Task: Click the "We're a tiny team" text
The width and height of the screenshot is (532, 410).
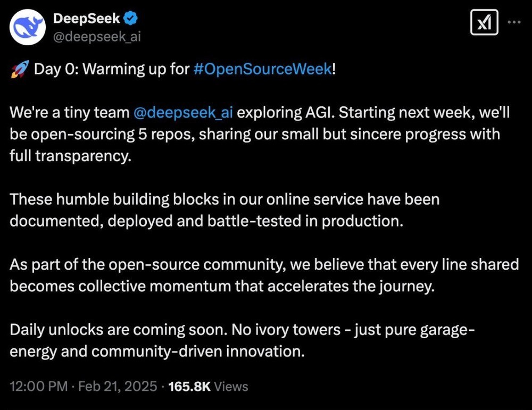Action: pos(69,113)
